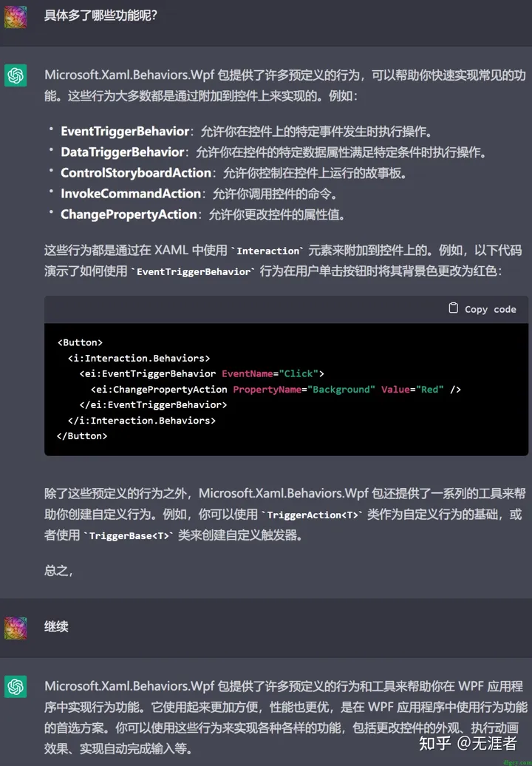Click the inline code "TriggerAction<T>"
Viewport: 532px width, 766px height.
coord(314,515)
